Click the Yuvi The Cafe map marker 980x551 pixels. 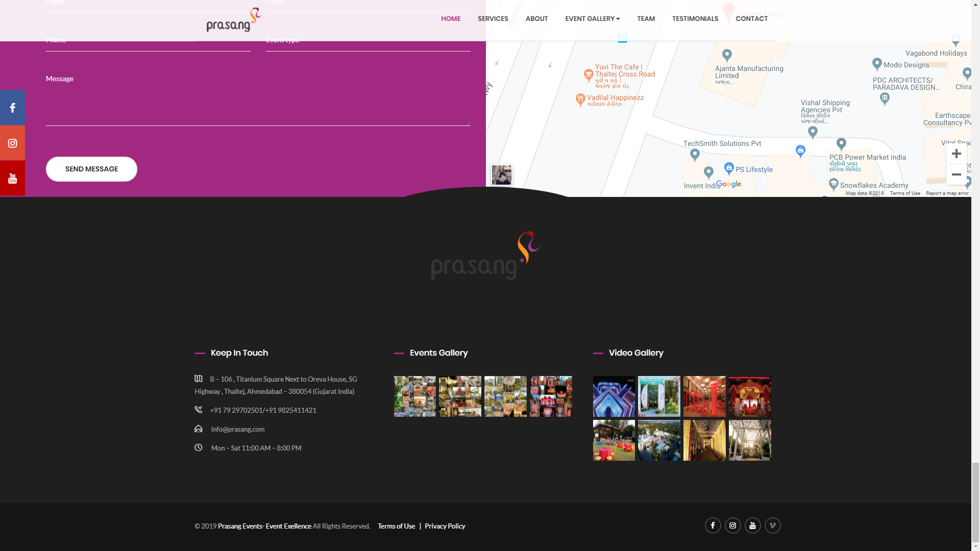click(588, 76)
